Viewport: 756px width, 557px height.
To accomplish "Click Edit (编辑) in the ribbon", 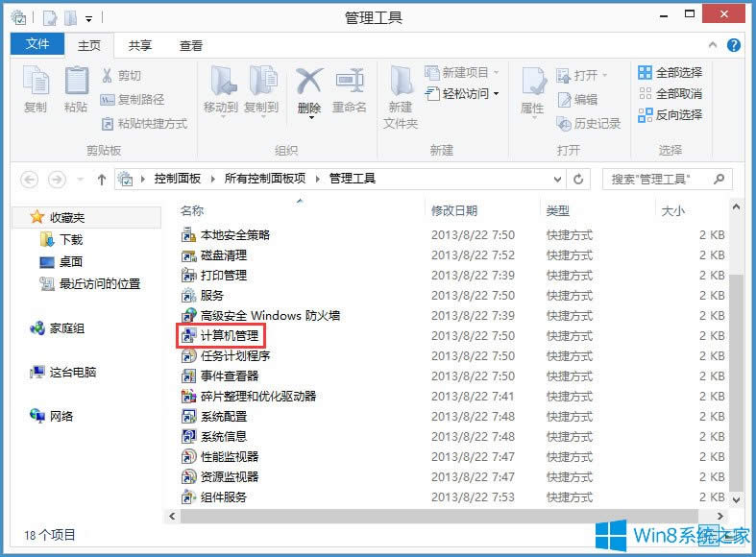I will [577, 99].
